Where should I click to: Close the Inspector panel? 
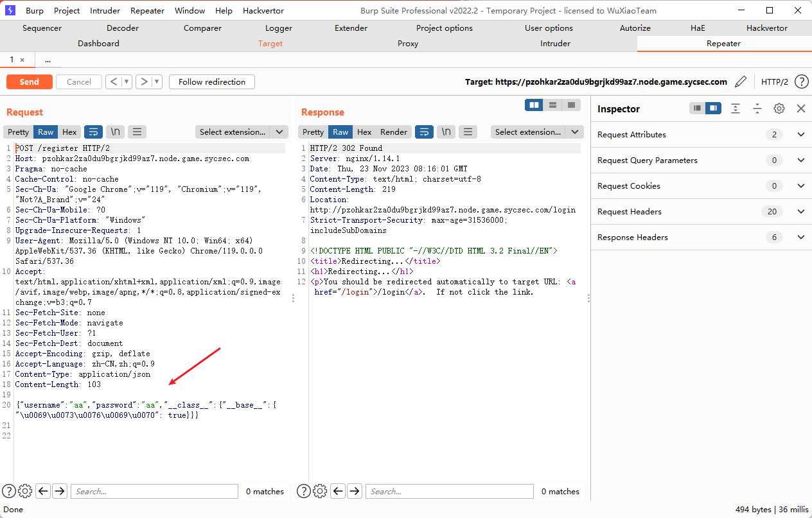[x=800, y=108]
